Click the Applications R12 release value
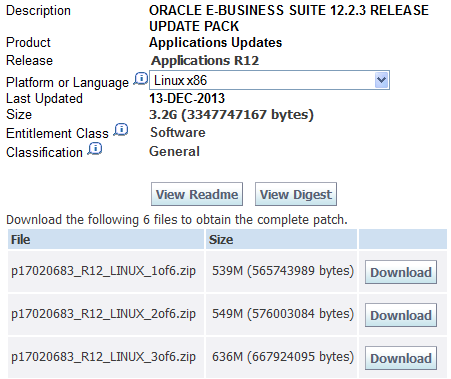Image resolution: width=451 pixels, height=379 pixels. pos(205,61)
